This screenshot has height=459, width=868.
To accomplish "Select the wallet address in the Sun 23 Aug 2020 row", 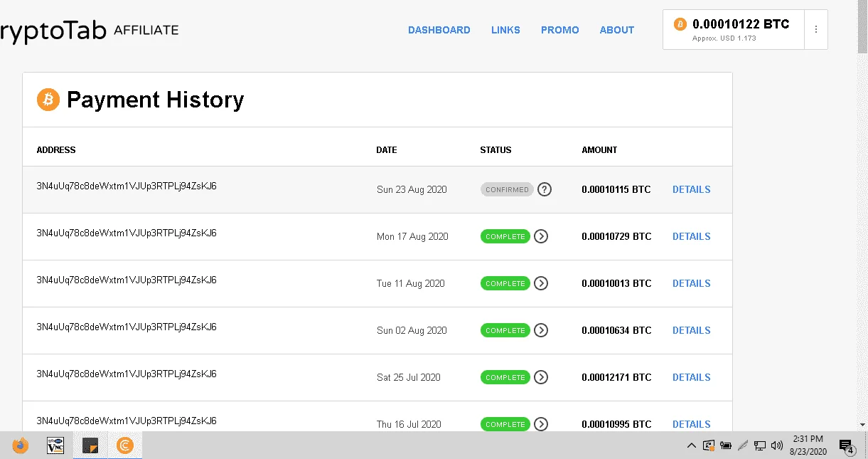I will (127, 186).
